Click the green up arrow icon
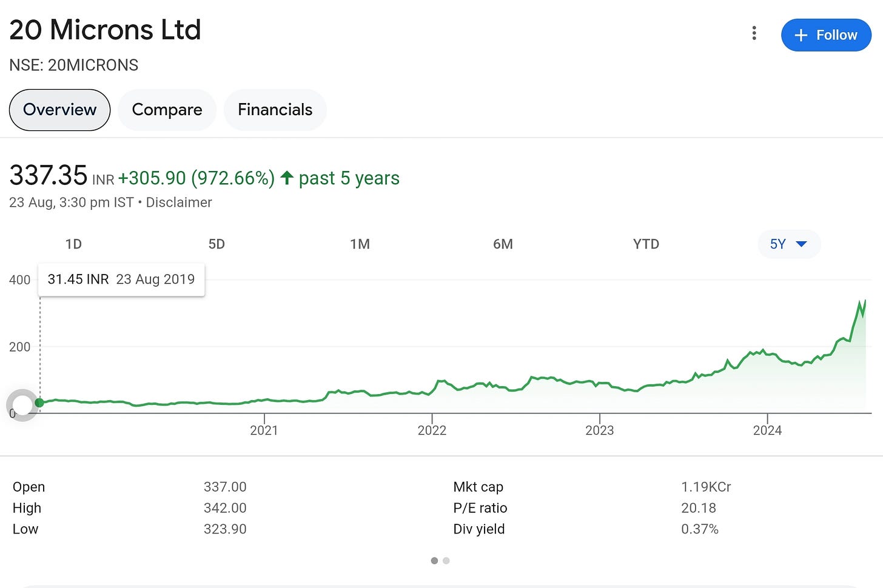Image resolution: width=883 pixels, height=588 pixels. pos(287,178)
